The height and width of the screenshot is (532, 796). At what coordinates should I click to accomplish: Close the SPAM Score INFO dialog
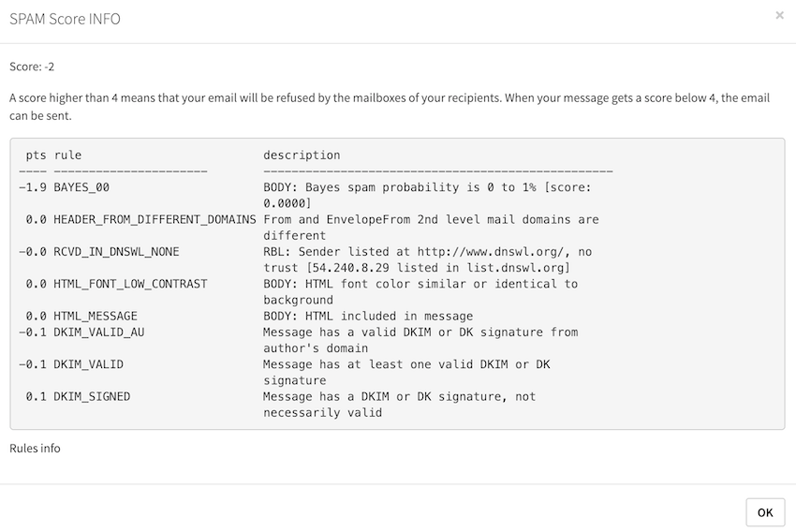pos(779,16)
